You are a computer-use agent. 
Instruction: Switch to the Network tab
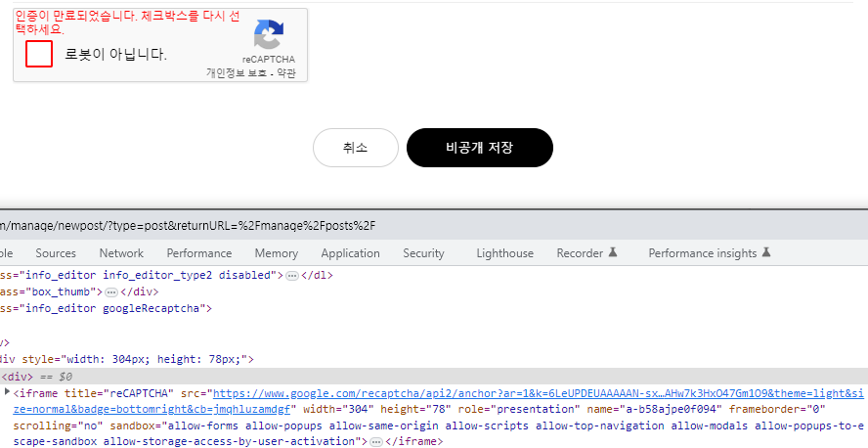pos(121,253)
